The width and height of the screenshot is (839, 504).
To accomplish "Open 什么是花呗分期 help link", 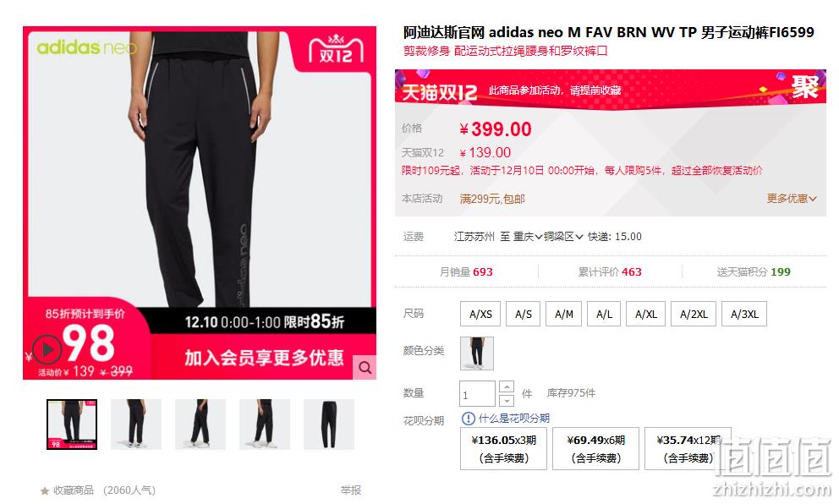I will click(514, 419).
